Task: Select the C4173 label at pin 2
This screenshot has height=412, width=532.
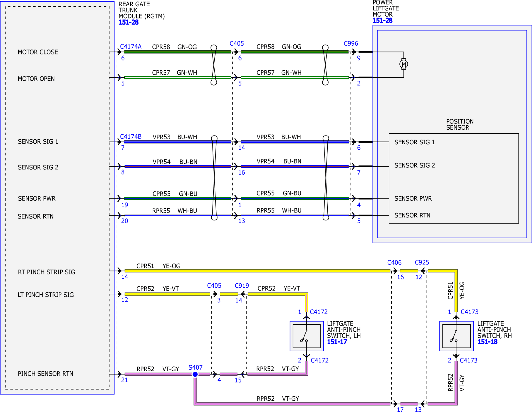Action: [x=468, y=360]
